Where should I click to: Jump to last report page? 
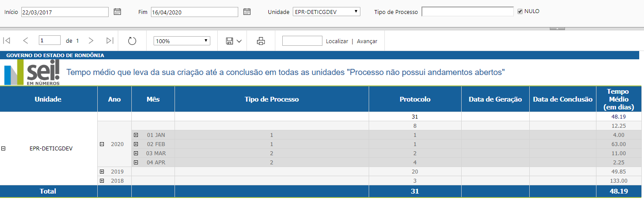pyautogui.click(x=110, y=41)
